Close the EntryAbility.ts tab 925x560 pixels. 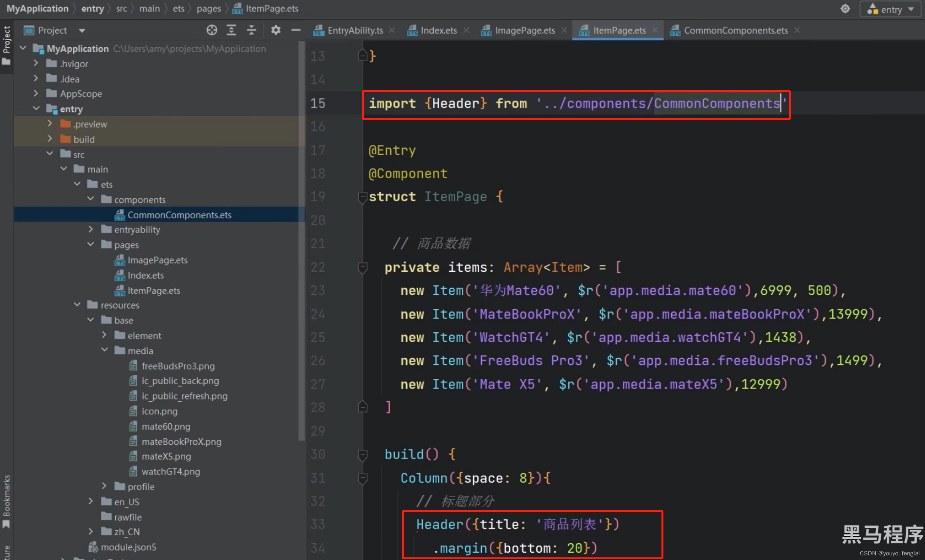point(392,30)
